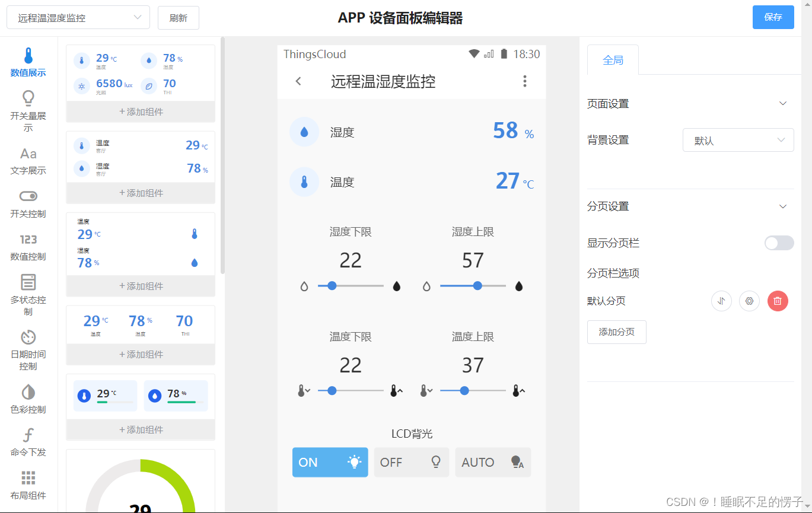Click thermometer-down icon of 温度下限 slider
Screen dimensions: 812x513
pyautogui.click(x=304, y=391)
